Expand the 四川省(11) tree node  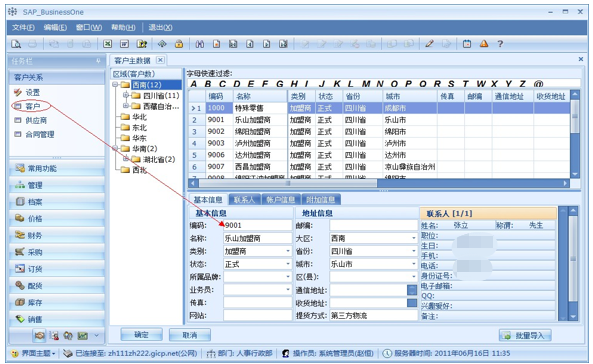click(x=126, y=95)
